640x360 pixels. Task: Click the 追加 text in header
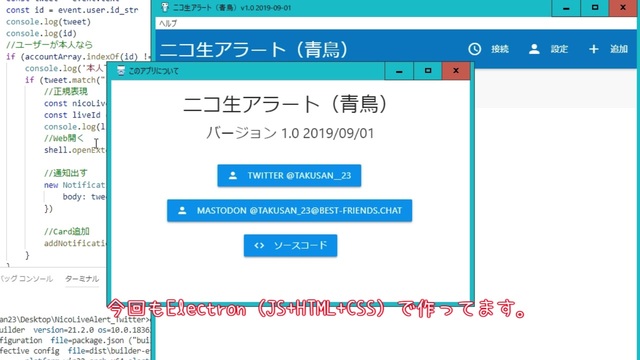[x=619, y=49]
